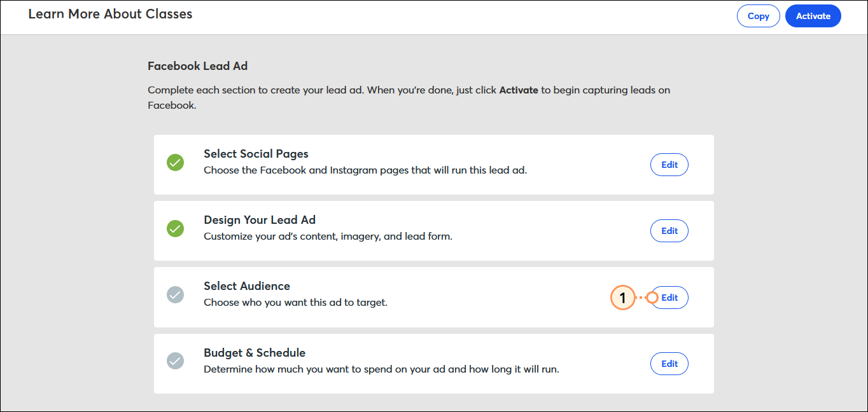
Task: Click the 'Facebook Lead Ad' heading
Action: pos(197,65)
